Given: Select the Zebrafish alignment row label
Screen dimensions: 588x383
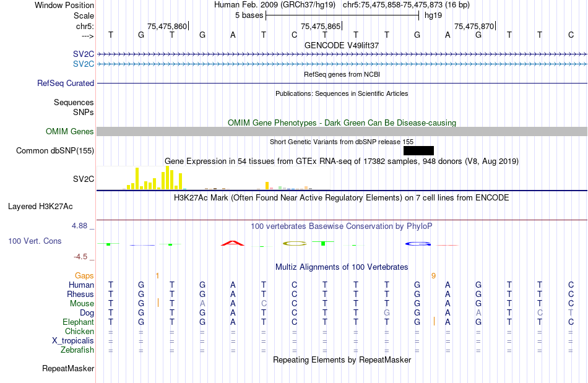Looking at the screenshot, I should (x=77, y=350).
